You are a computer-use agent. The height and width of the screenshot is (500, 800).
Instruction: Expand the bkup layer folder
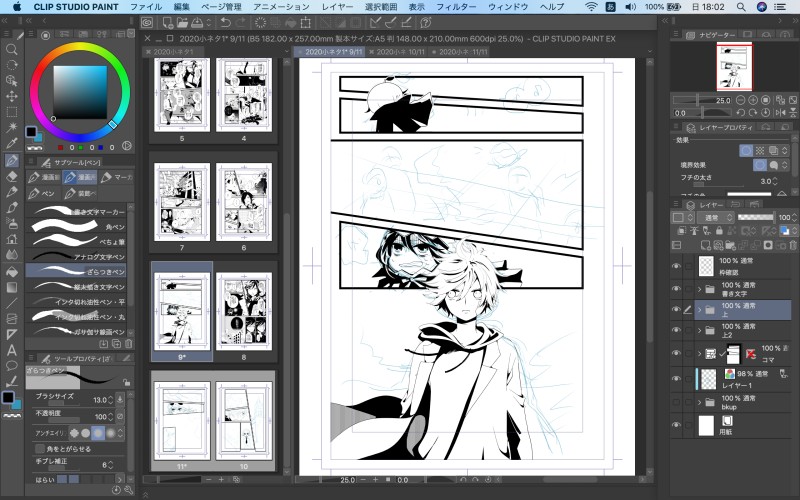pyautogui.click(x=699, y=403)
